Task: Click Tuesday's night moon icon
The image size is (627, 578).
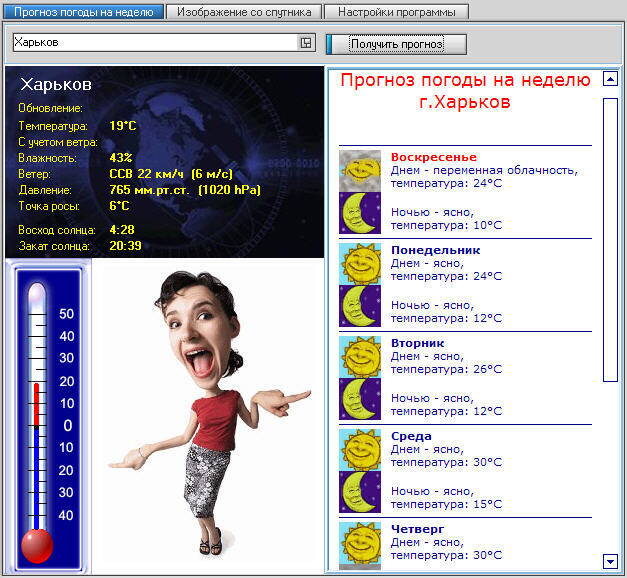Action: [x=360, y=399]
